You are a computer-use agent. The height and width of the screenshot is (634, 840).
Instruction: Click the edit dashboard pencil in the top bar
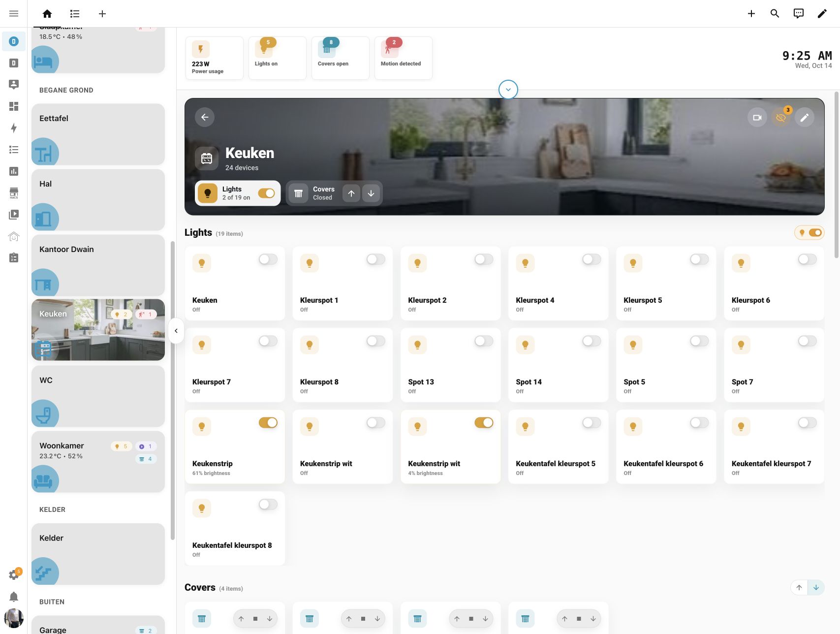(x=822, y=14)
